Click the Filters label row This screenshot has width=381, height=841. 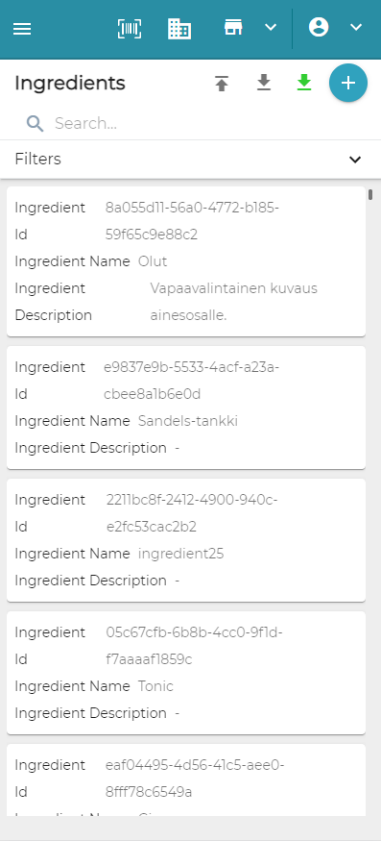click(188, 159)
